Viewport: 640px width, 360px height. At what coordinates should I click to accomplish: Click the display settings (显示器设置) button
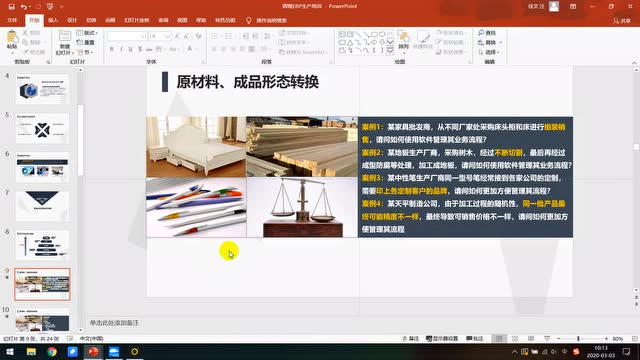442,338
